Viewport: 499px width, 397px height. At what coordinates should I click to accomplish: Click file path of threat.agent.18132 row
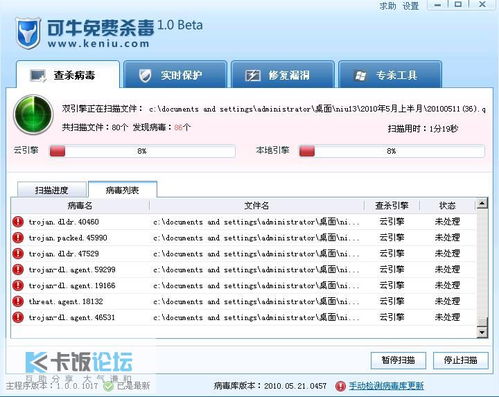pyautogui.click(x=256, y=302)
